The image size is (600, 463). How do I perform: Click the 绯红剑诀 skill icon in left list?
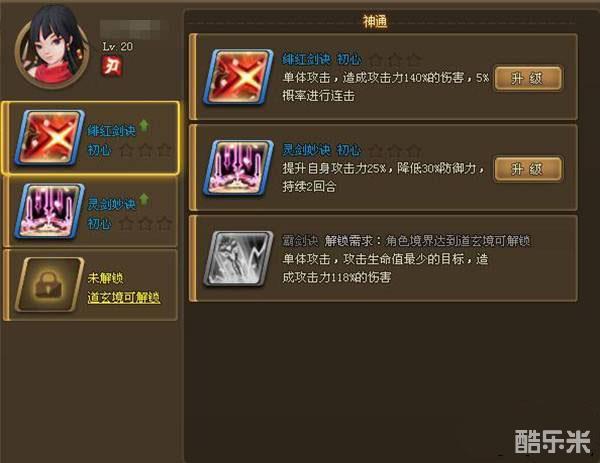pos(49,138)
